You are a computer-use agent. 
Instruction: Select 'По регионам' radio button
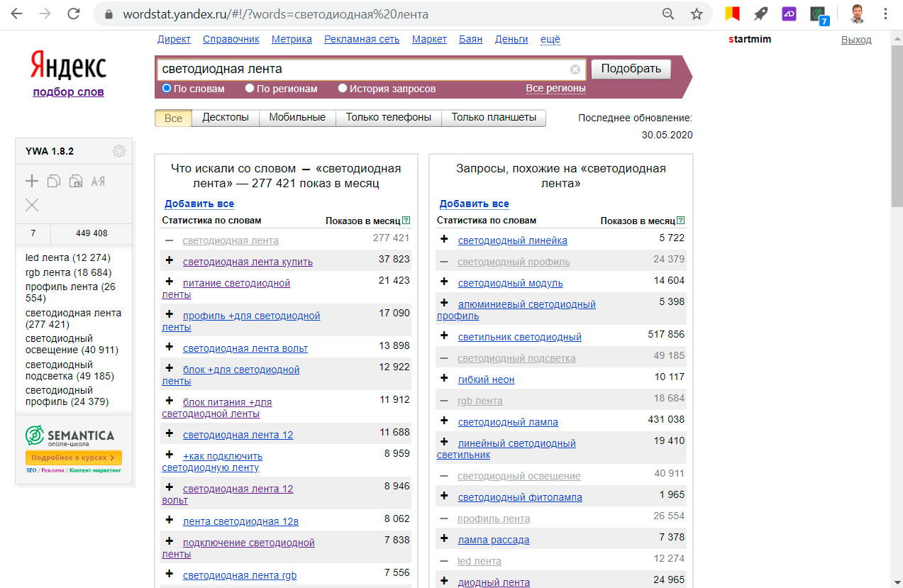[x=250, y=89]
